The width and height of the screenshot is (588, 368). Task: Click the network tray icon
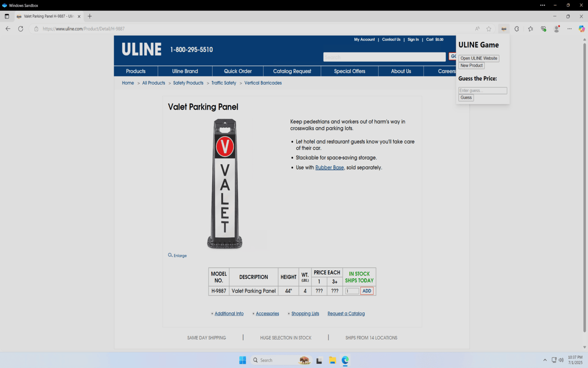(x=554, y=360)
